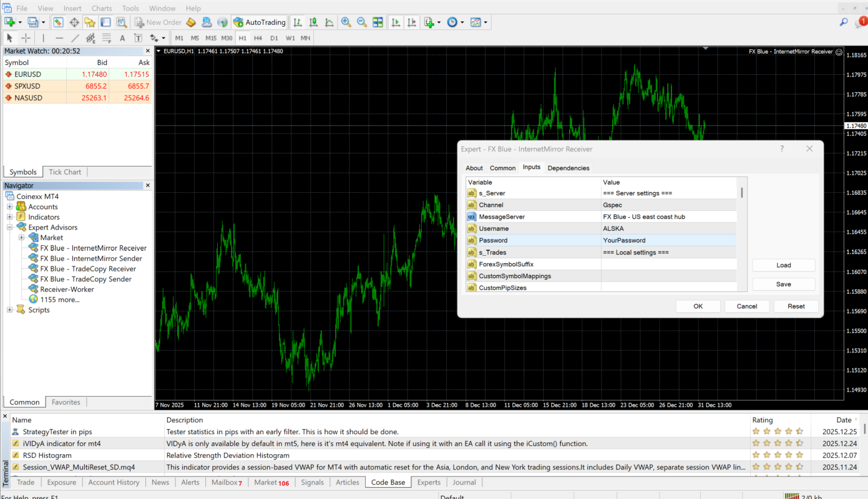Click the Load button
Screen dimensions: 868x499
[x=783, y=265]
